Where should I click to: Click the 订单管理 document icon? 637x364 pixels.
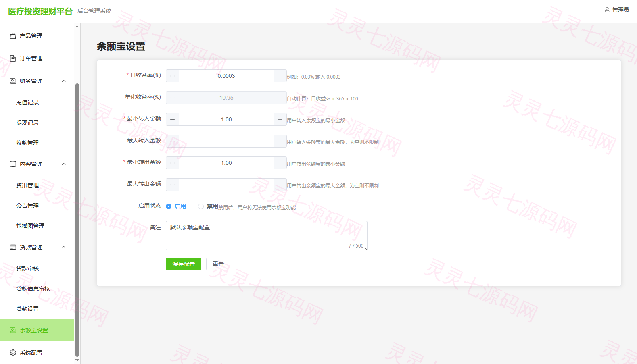[13, 58]
